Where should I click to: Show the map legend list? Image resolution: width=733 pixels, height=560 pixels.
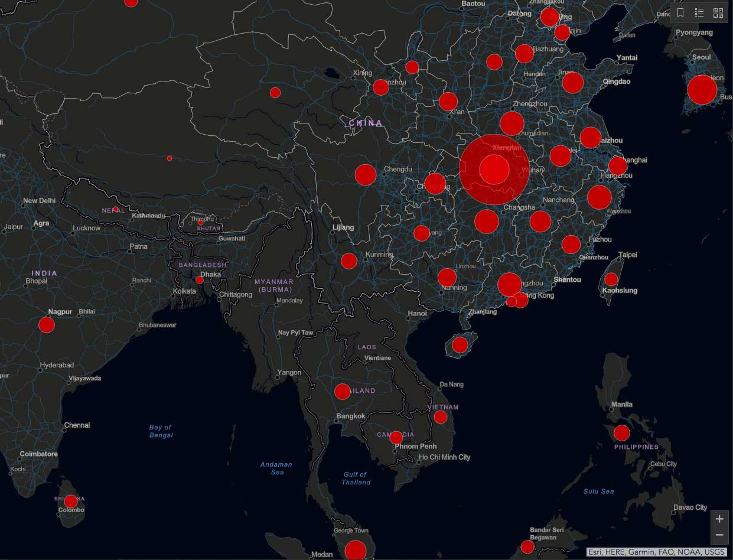tap(699, 12)
